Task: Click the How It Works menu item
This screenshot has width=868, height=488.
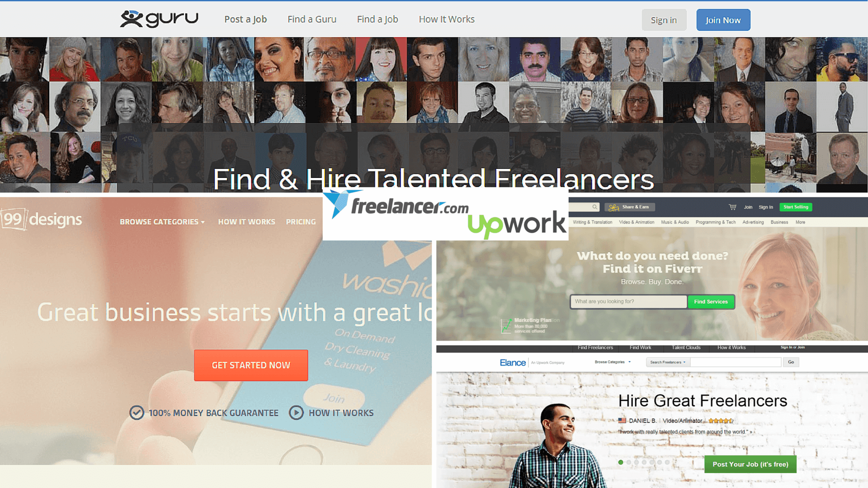Action: [447, 19]
